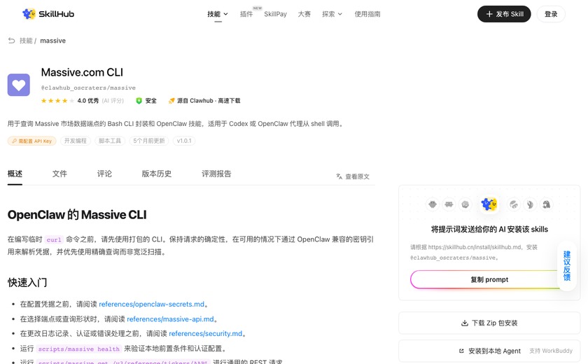Switch to the 概述 tab
The image size is (588, 364).
tap(15, 174)
